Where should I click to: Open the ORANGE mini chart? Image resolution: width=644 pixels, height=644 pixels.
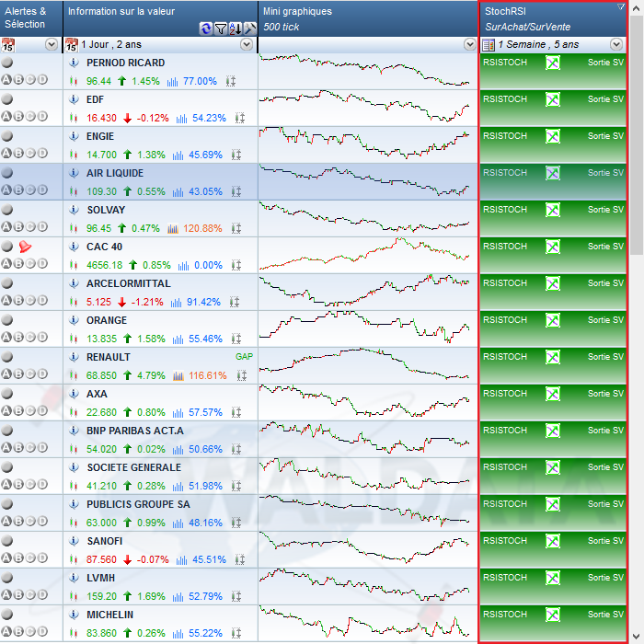(x=368, y=328)
